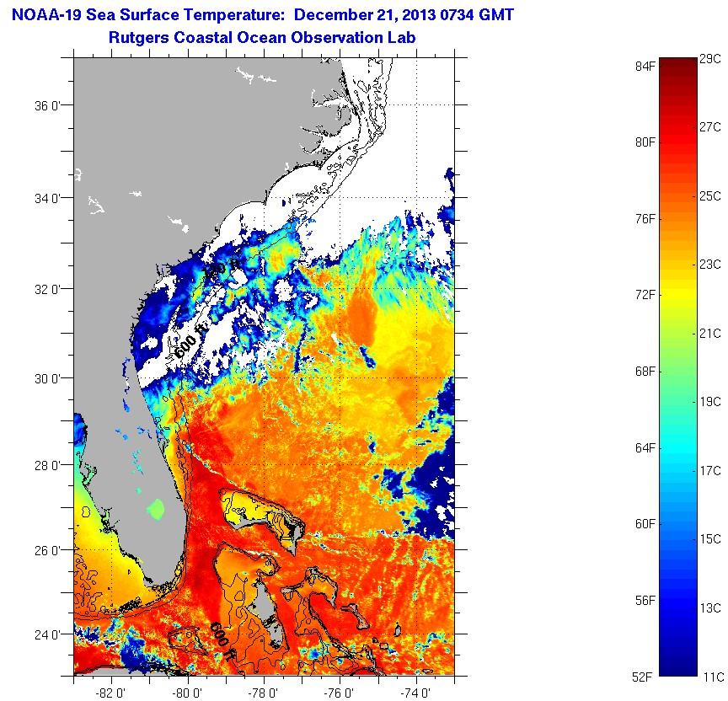The width and height of the screenshot is (728, 701).
Task: Click the 80F colorbar label
Action: 645,142
